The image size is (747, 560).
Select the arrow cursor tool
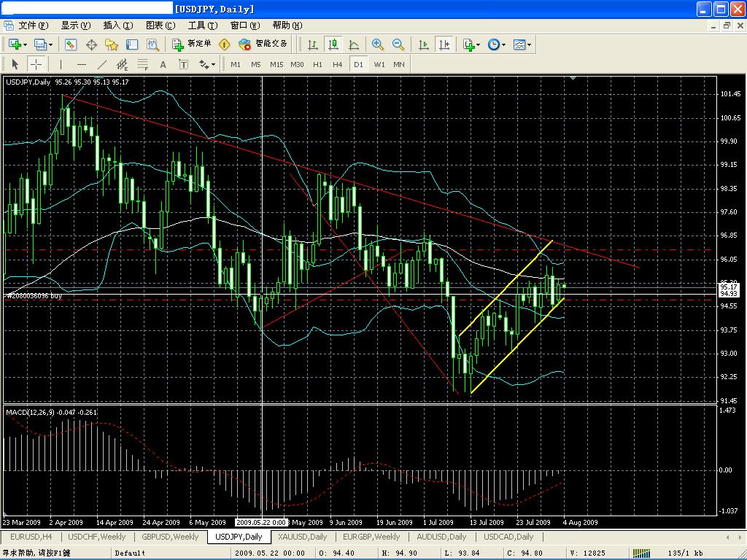point(15,64)
